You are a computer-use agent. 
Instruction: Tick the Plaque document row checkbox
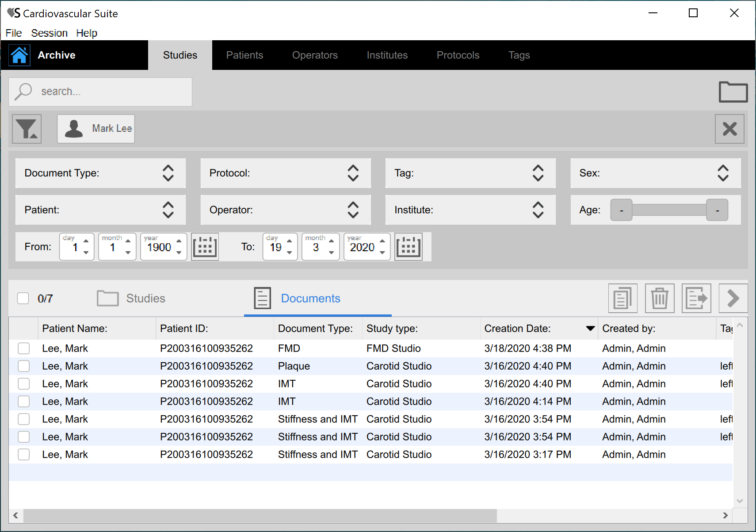click(x=24, y=366)
